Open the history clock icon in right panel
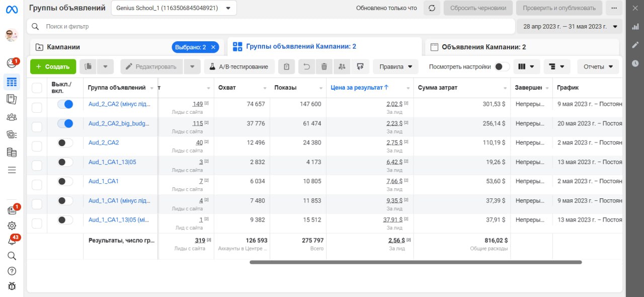The width and height of the screenshot is (644, 297). [635, 63]
